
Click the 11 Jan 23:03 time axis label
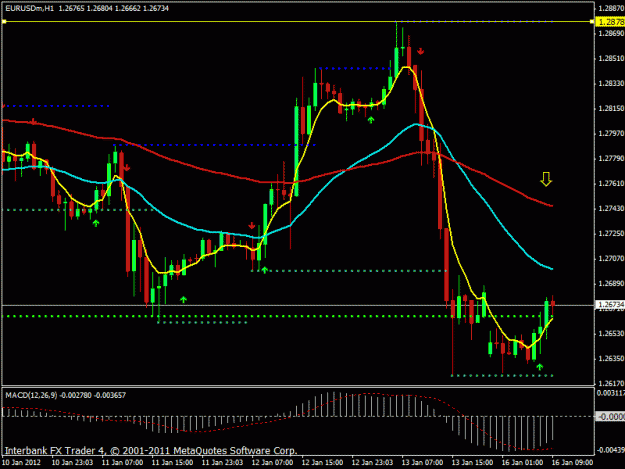pyautogui.click(x=222, y=463)
